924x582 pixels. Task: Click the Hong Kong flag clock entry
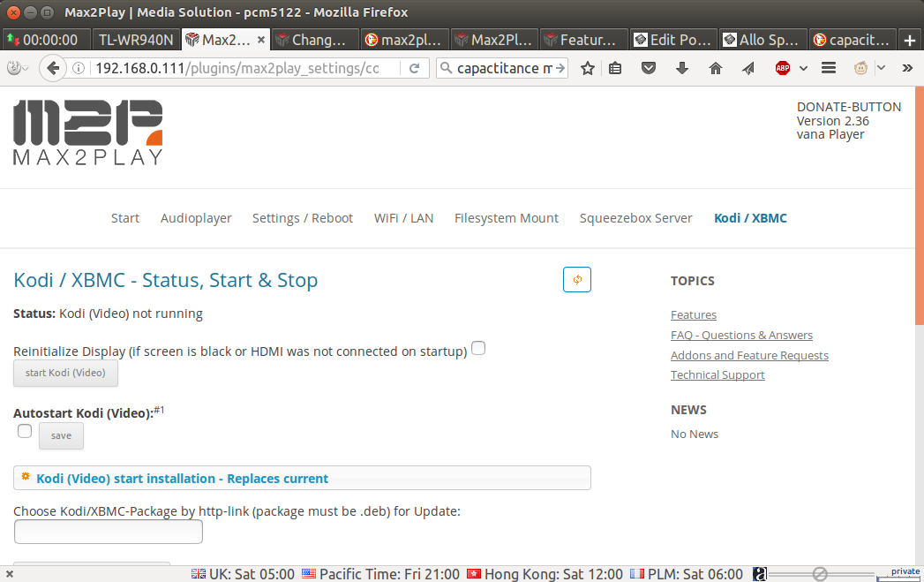tap(545, 574)
